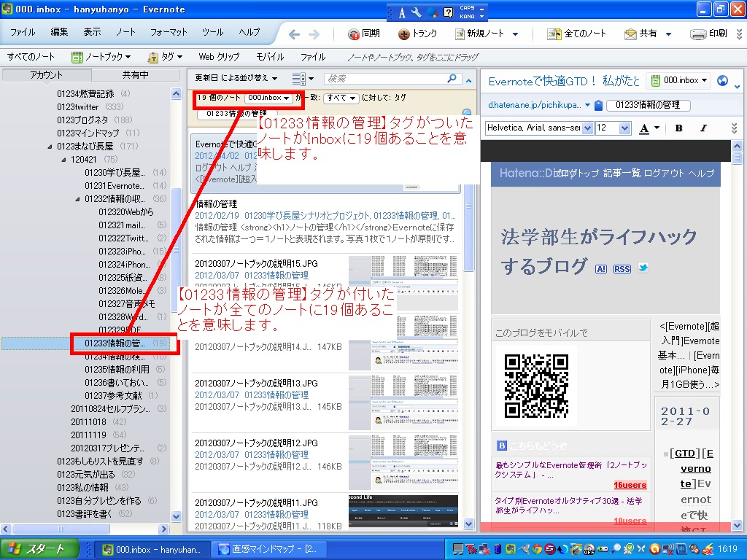747x560 pixels.
Task: Open the ヘルプ menu
Action: point(249,32)
